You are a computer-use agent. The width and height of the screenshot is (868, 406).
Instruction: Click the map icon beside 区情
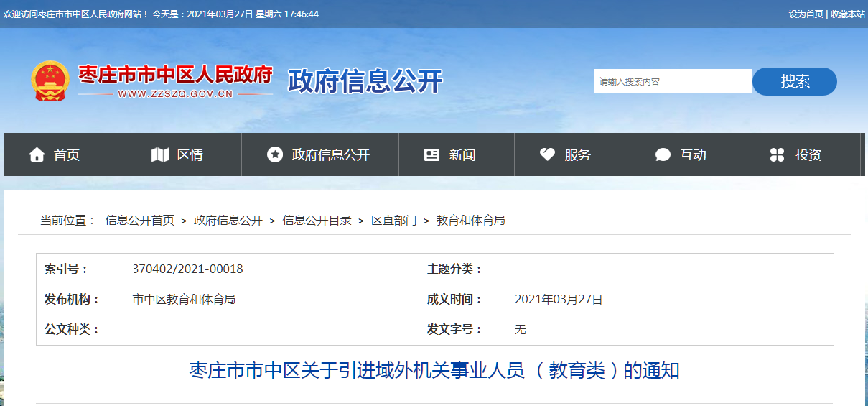coord(160,154)
